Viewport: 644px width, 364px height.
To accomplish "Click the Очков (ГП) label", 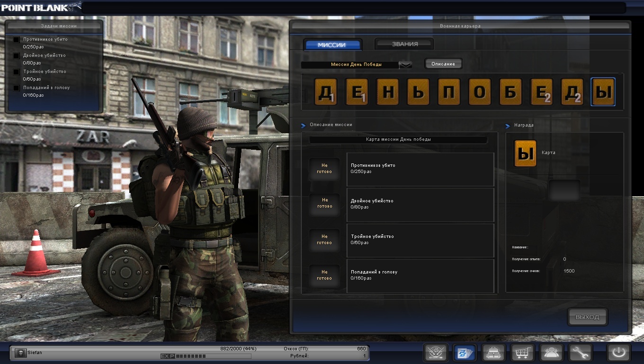I will 296,349.
